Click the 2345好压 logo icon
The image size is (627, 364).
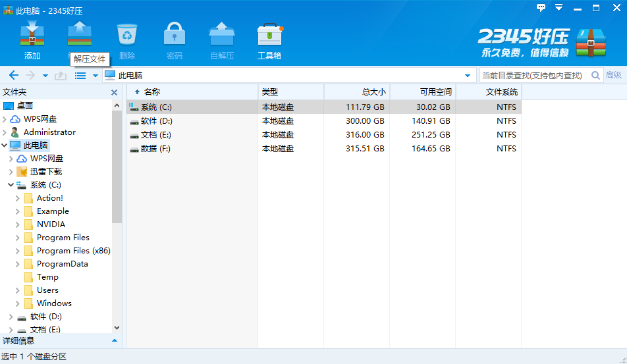(x=591, y=42)
